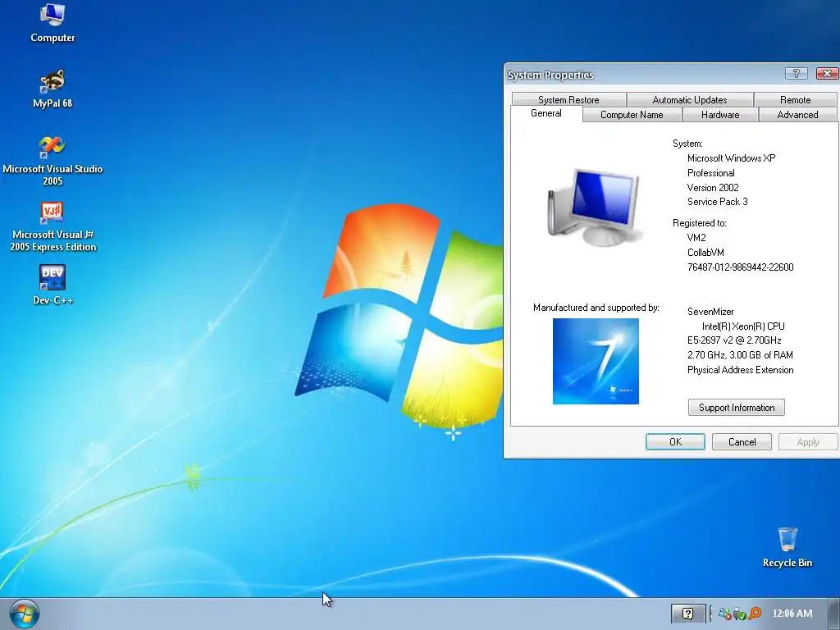Screen dimensions: 840x630
Task: Click the '2.70 GHz, 3.00 GB of RAM' text
Action: tap(740, 355)
